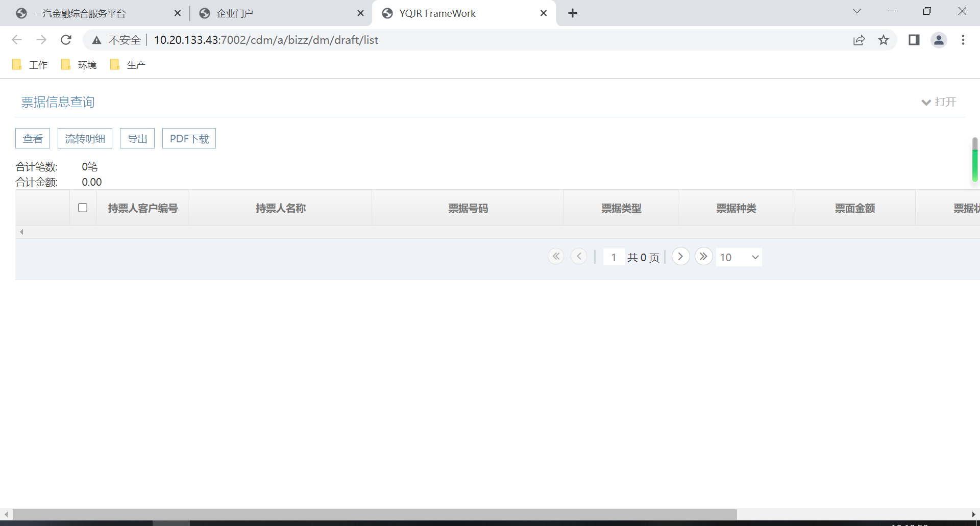This screenshot has height=526, width=980.
Task: Share this page icon
Action: (859, 40)
